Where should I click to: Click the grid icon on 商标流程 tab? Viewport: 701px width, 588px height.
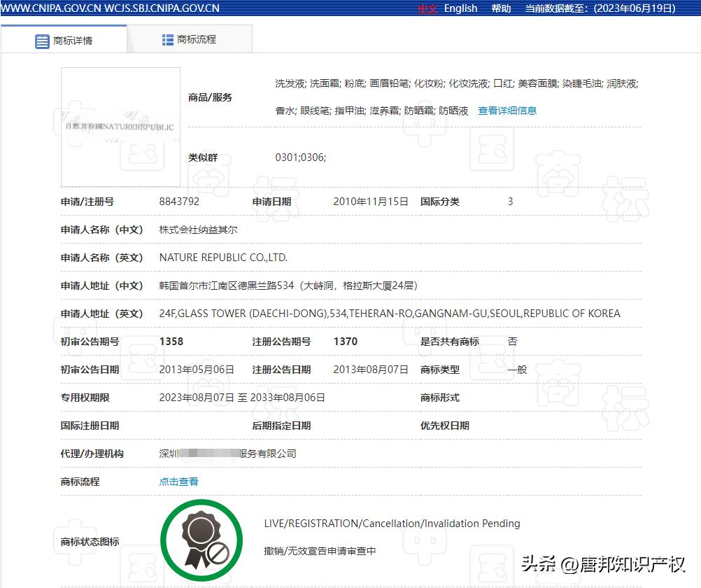coord(167,38)
